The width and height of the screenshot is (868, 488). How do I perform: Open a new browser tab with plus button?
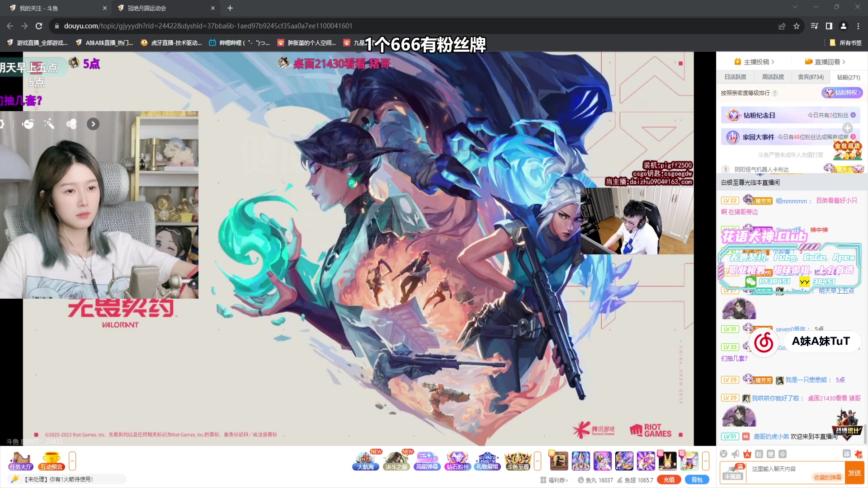[230, 8]
